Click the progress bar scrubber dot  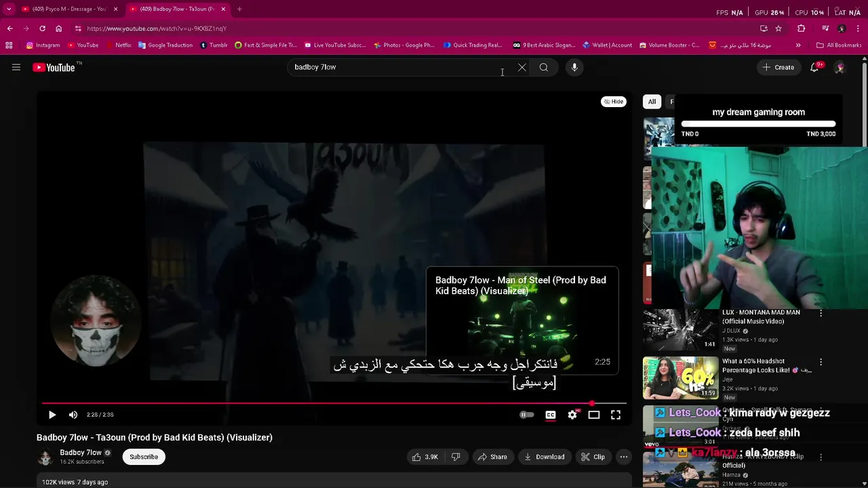click(592, 404)
